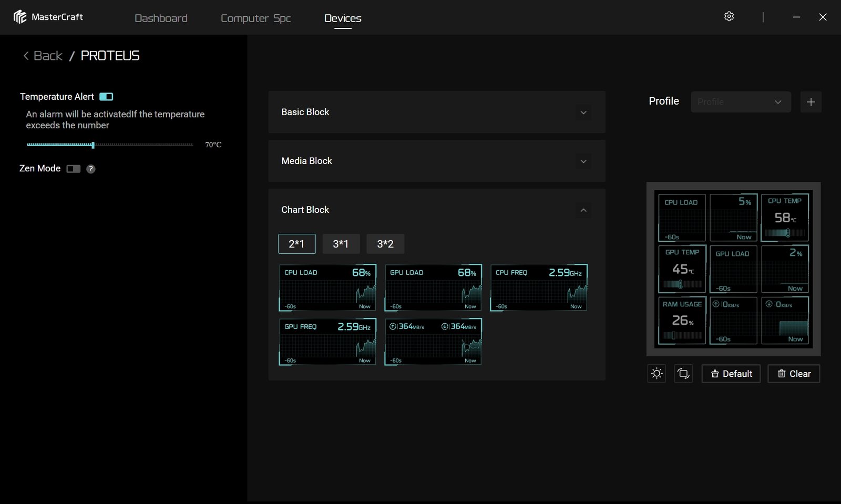Open the Computer Spc tab
The height and width of the screenshot is (504, 841).
(x=255, y=18)
